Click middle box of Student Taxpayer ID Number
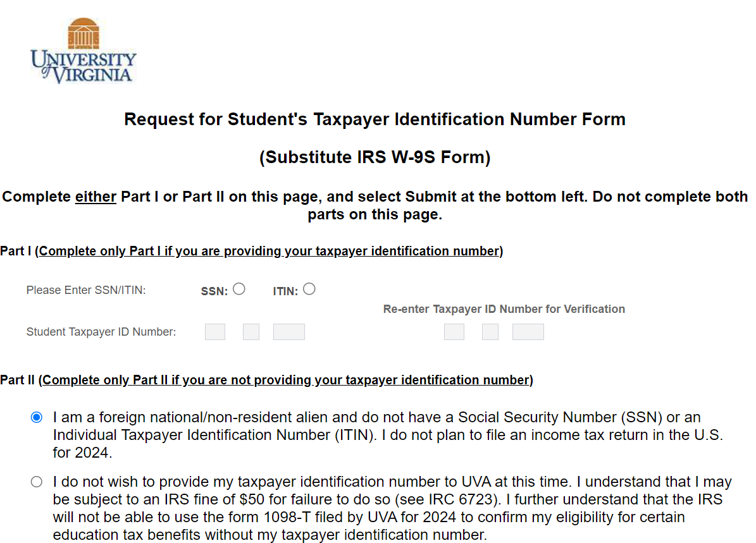Viewport: 756px width, 543px height. pos(251,332)
